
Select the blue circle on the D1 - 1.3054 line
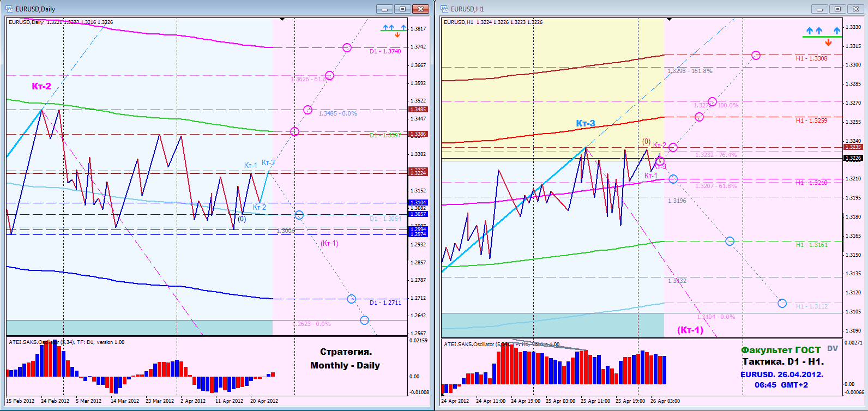(x=299, y=215)
